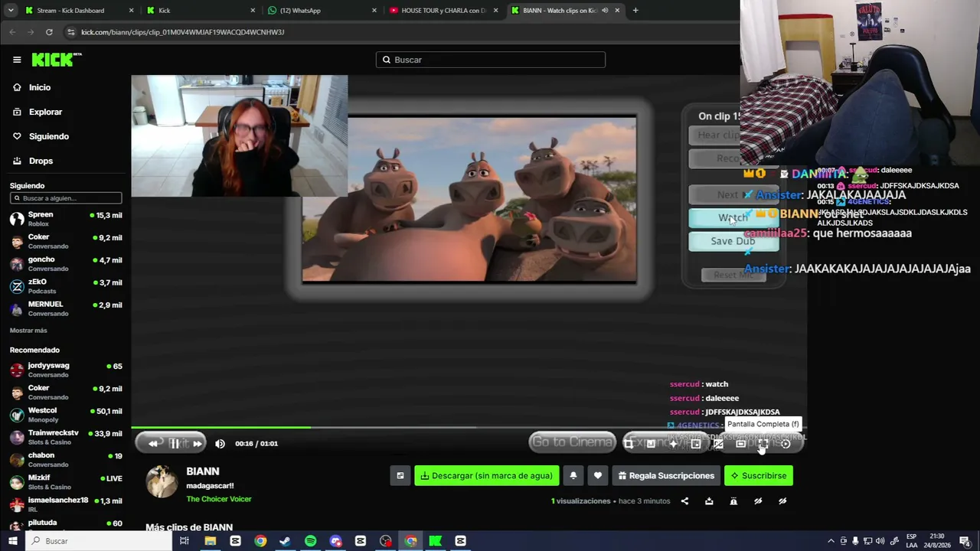Click Descargar (sin marca de agua)
Screen dimensions: 980x551
pos(487,475)
